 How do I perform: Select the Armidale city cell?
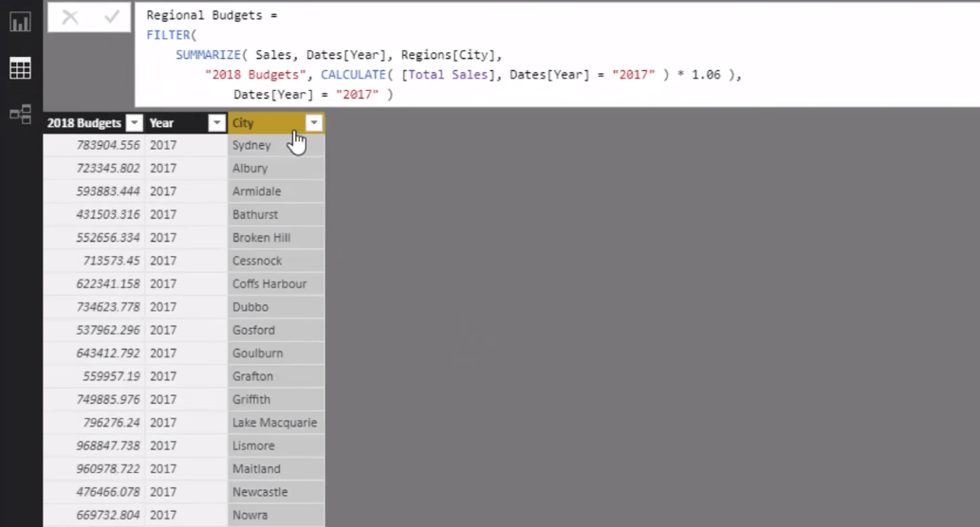click(276, 191)
